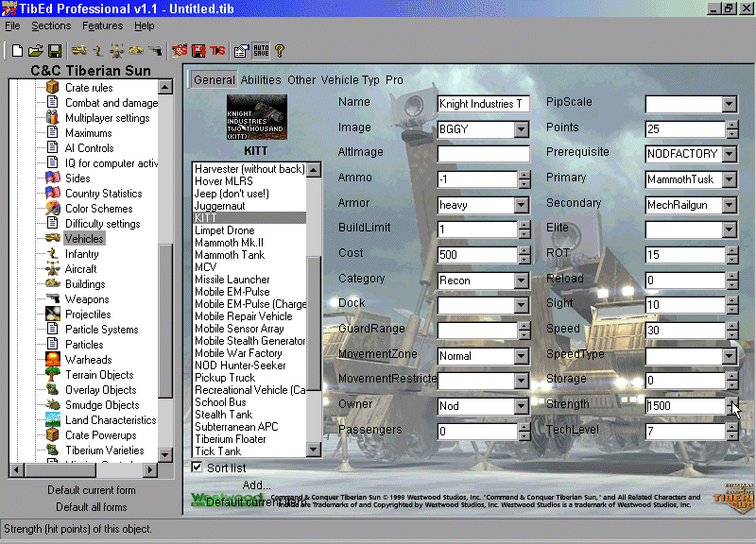The height and width of the screenshot is (544, 756).
Task: Click the first red TS toolbar icon
Action: click(180, 51)
